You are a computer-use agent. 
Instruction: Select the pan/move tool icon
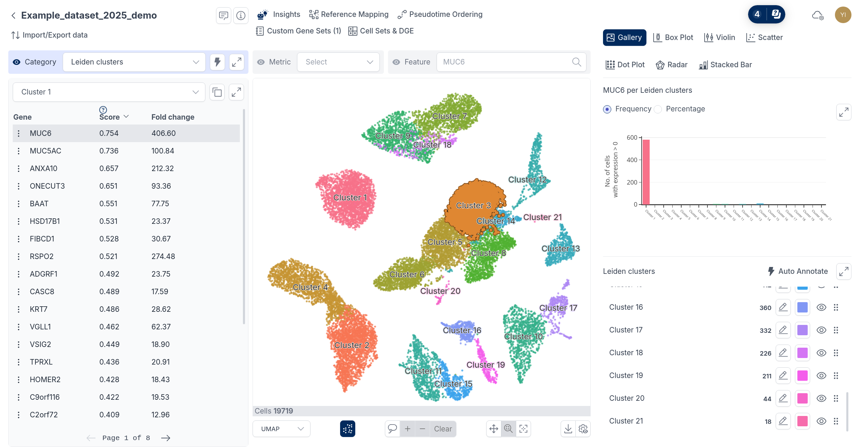493,429
